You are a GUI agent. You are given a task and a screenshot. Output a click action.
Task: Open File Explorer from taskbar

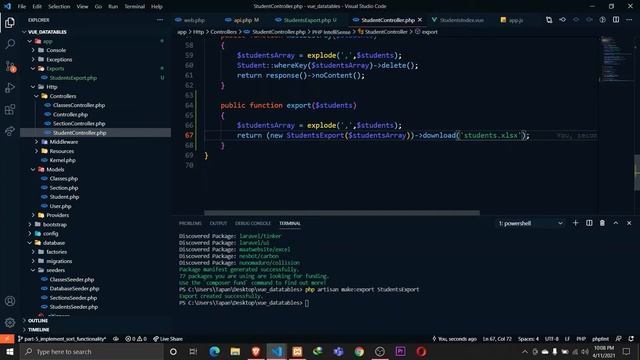(236, 351)
